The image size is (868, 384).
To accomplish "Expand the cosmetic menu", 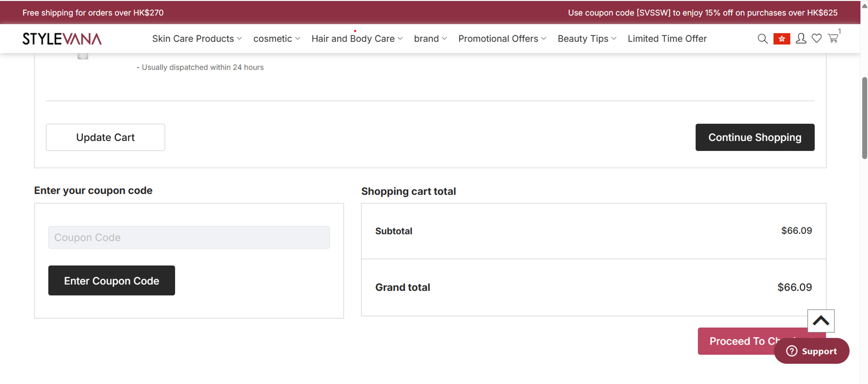I will (277, 39).
